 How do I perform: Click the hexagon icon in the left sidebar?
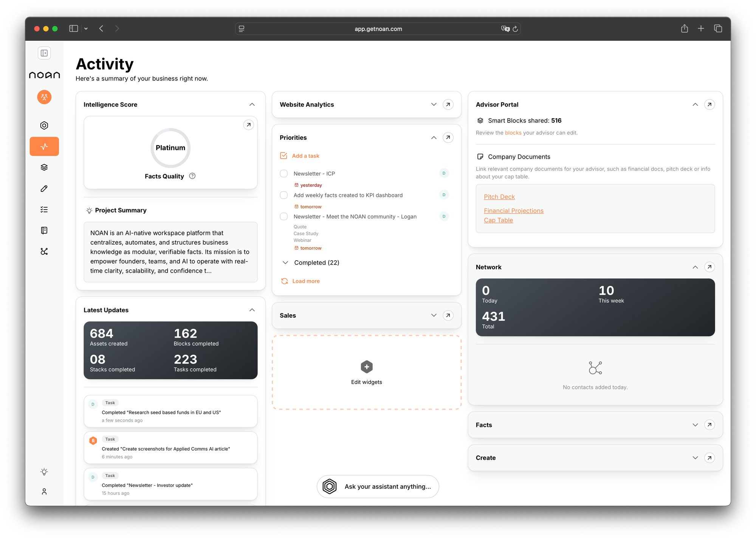[x=44, y=125]
